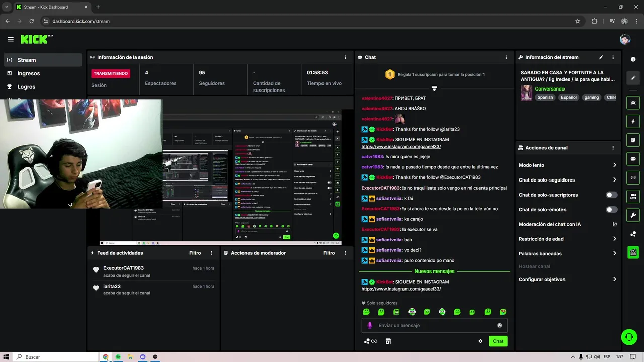Click Regala 1 suscripción banner
The width and height of the screenshot is (644, 362).
(434, 74)
